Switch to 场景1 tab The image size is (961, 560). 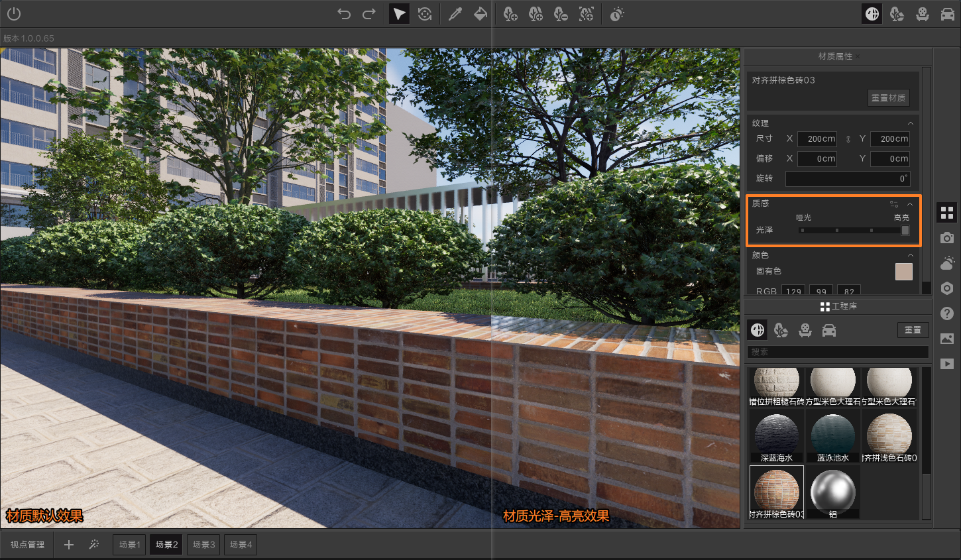point(129,545)
